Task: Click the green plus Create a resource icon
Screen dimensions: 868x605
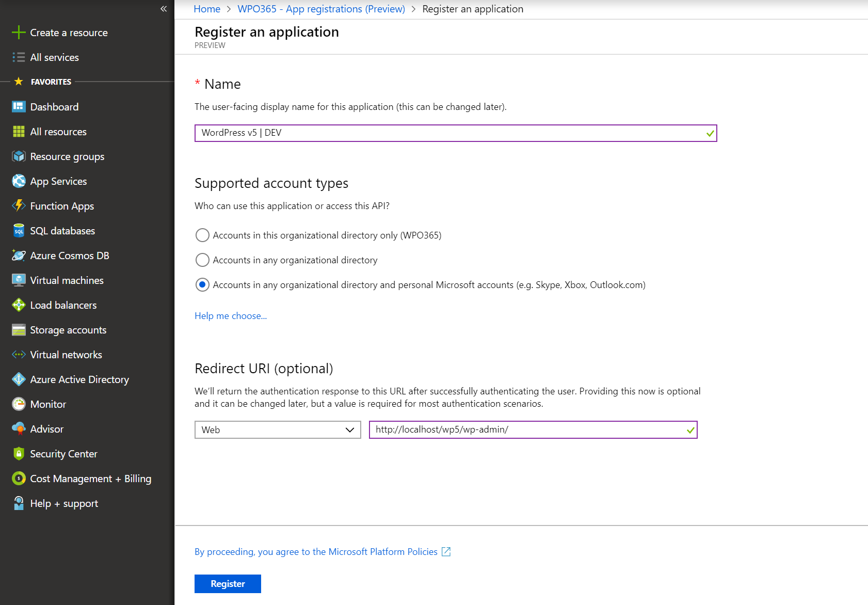Action: coord(19,33)
